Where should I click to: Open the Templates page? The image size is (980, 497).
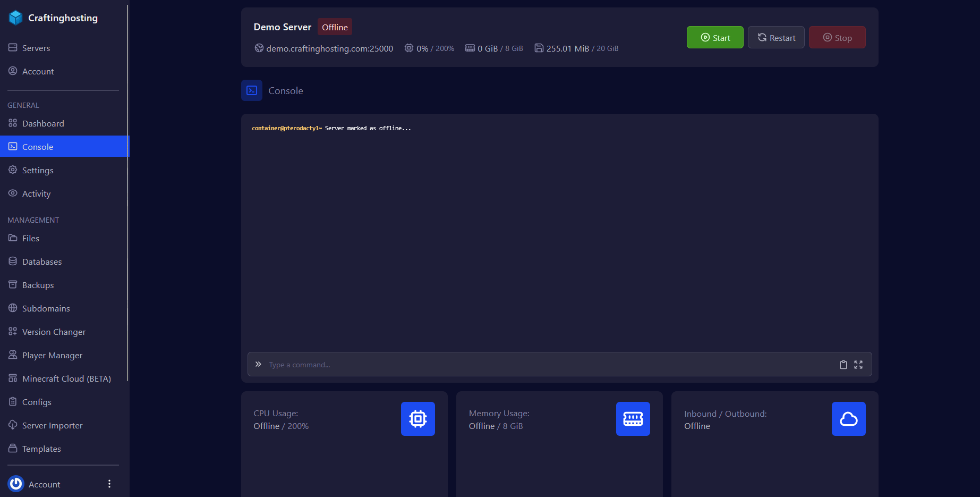click(x=64, y=449)
